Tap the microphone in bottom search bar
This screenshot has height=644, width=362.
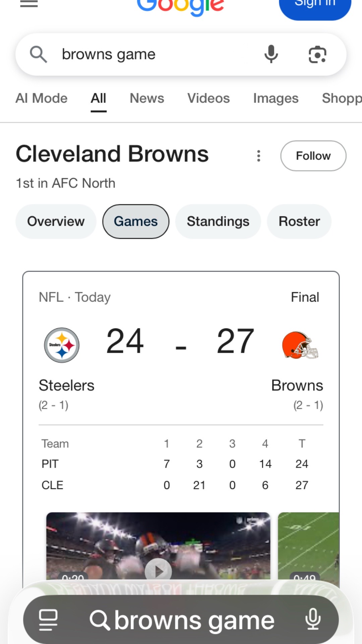click(313, 619)
